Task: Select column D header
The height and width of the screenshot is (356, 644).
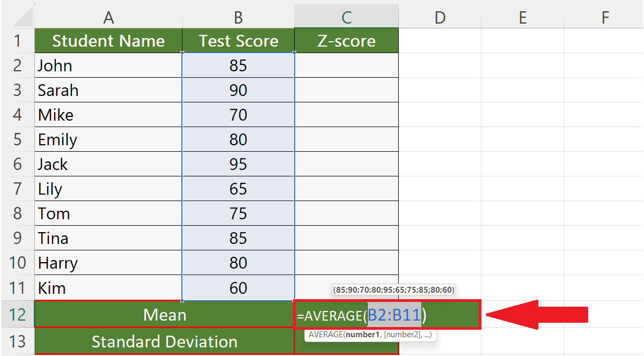Action: point(440,16)
